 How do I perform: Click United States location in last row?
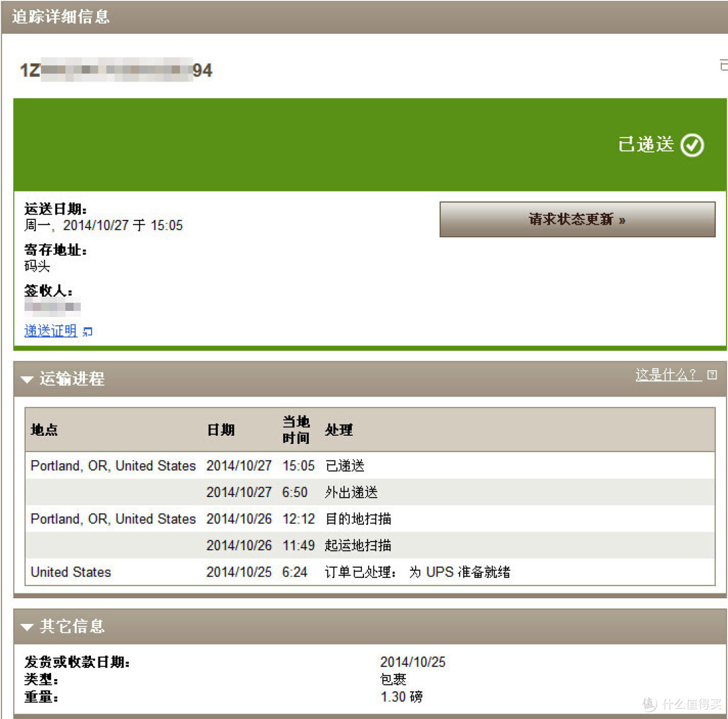pos(71,572)
